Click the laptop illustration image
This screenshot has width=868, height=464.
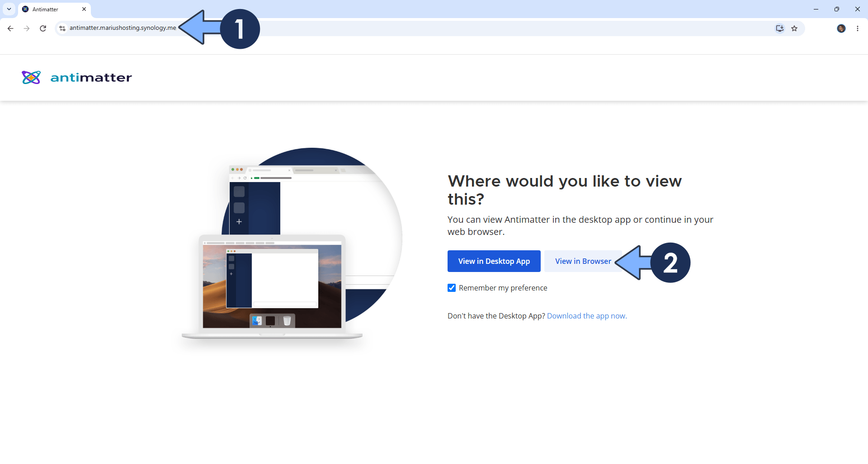272,287
